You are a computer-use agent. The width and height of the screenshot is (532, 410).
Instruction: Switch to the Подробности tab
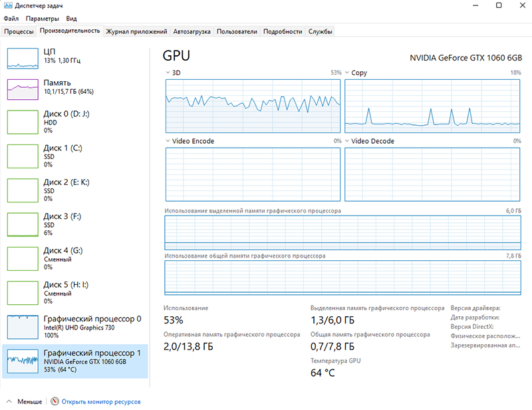[283, 31]
